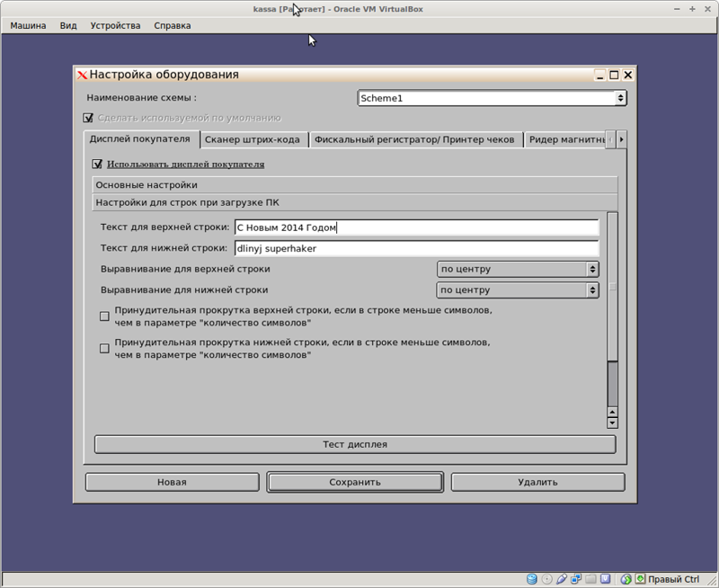Viewport: 719px width, 588px height.
Task: Open the 'Справка' menu
Action: (x=173, y=26)
